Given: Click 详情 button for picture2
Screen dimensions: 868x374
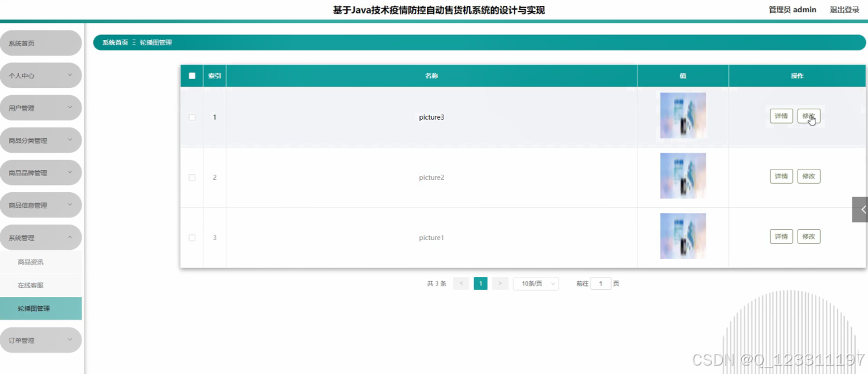Looking at the screenshot, I should coord(781,176).
